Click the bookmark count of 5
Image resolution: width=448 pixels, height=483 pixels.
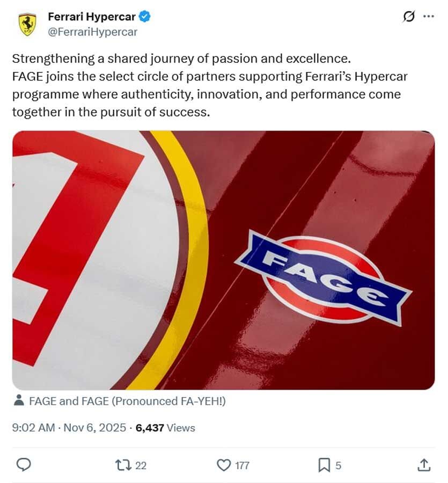pyautogui.click(x=338, y=466)
